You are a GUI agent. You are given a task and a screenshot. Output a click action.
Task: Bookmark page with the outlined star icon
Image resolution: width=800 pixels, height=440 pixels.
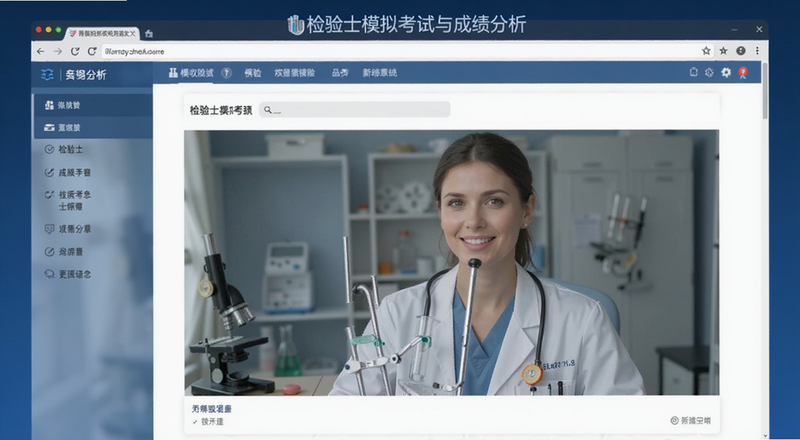pos(706,51)
